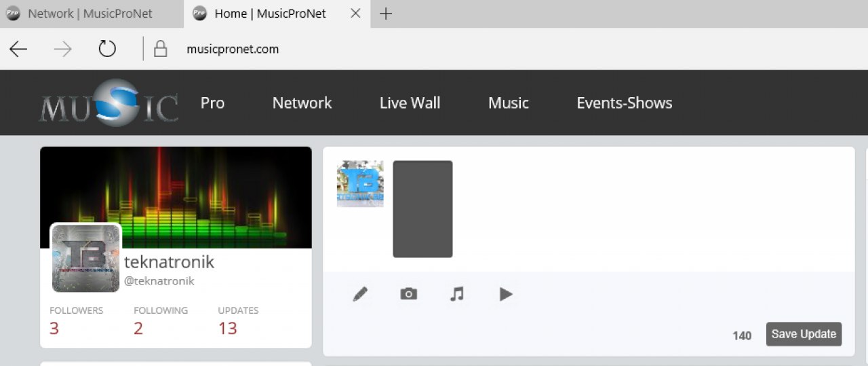Image resolution: width=868 pixels, height=366 pixels.
Task: View the Following count of 2
Action: [x=138, y=329]
